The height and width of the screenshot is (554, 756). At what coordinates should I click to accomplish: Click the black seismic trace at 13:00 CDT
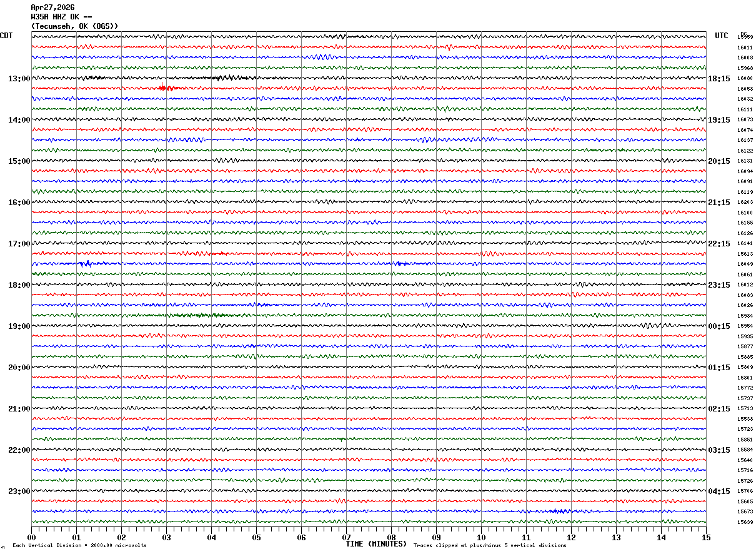(x=369, y=78)
